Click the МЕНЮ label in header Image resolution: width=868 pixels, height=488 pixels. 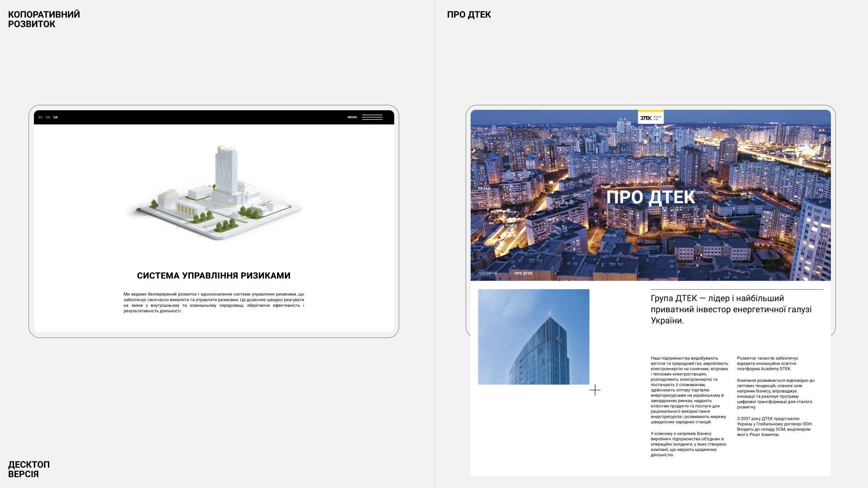(352, 117)
